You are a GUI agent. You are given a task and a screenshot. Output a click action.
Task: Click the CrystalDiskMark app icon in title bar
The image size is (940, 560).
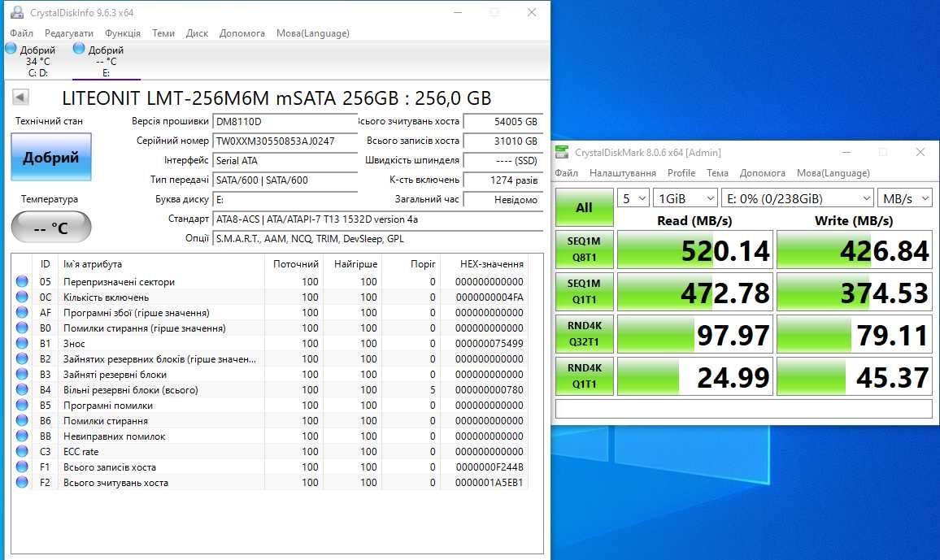[562, 152]
